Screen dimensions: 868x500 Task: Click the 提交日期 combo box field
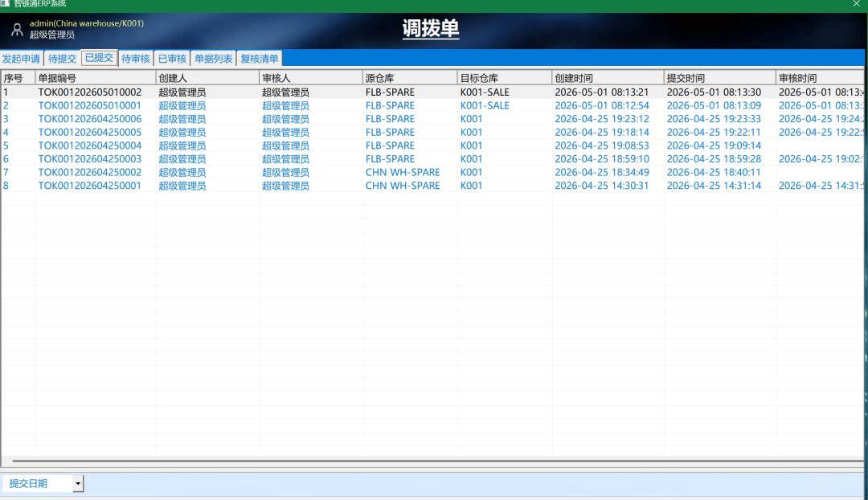click(x=43, y=483)
